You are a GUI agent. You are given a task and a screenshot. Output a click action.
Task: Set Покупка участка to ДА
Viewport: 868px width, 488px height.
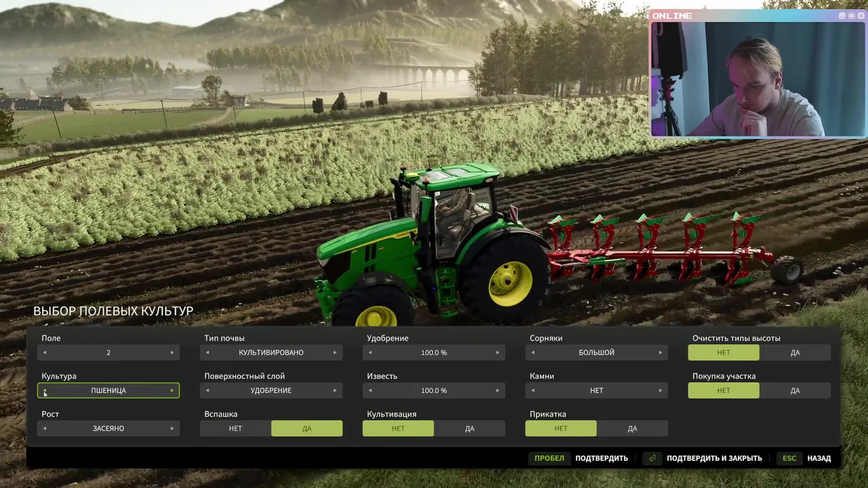(795, 390)
